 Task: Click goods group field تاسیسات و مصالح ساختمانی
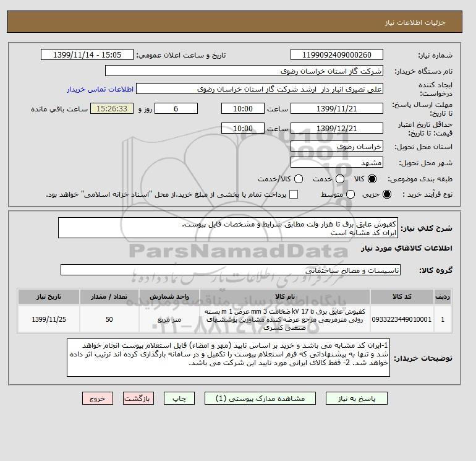point(231,270)
